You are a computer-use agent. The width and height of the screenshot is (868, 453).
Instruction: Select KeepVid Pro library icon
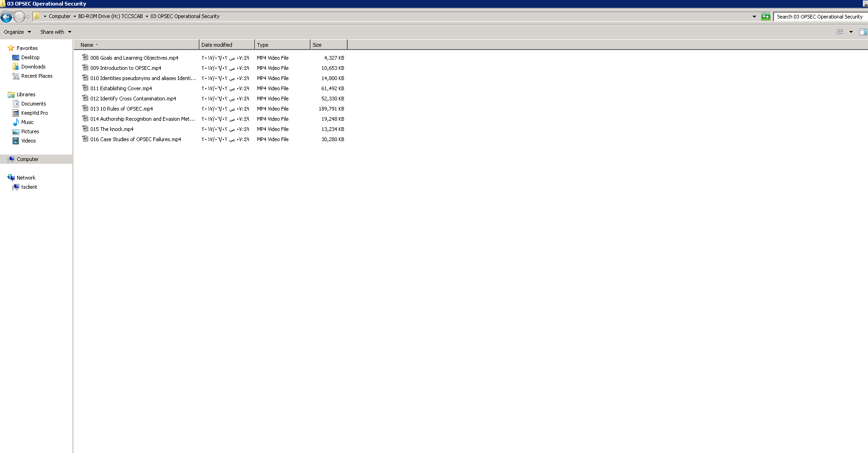[x=16, y=113]
